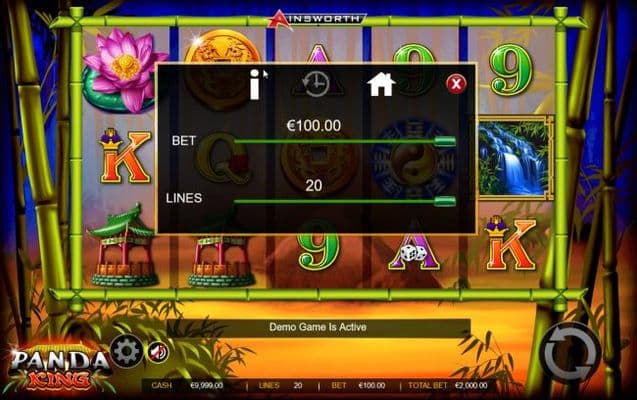Click the waterfall picture symbol
The height and width of the screenshot is (400, 637).
tap(514, 157)
